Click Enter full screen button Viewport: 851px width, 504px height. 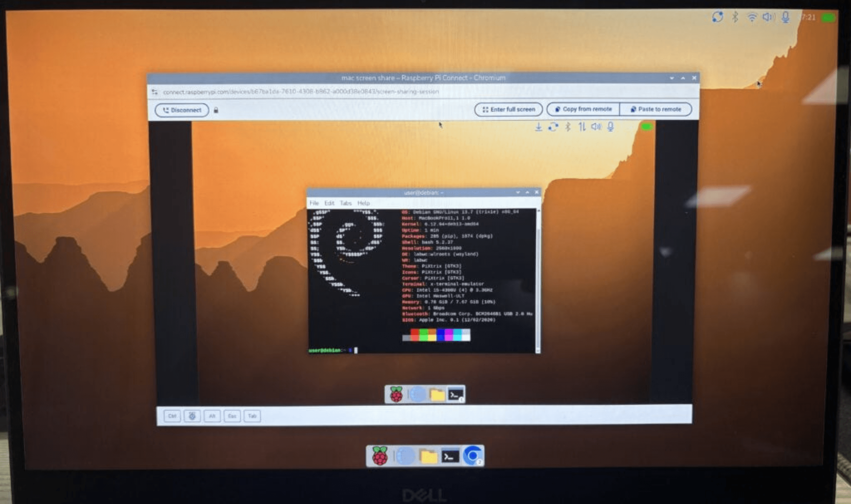click(x=508, y=109)
